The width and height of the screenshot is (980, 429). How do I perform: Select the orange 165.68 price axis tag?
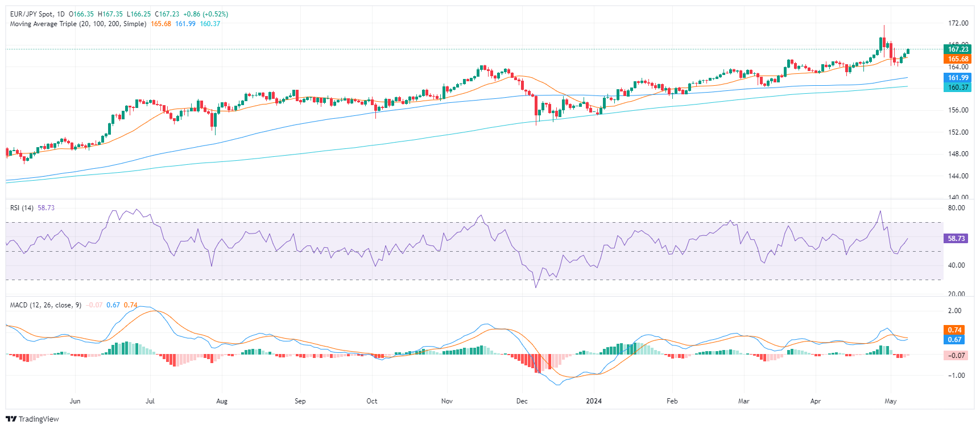[958, 59]
